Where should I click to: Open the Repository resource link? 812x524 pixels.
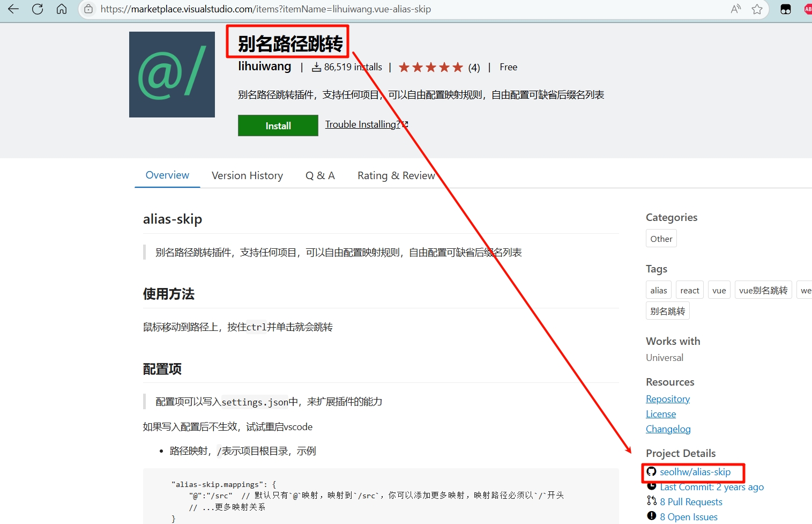tap(668, 399)
